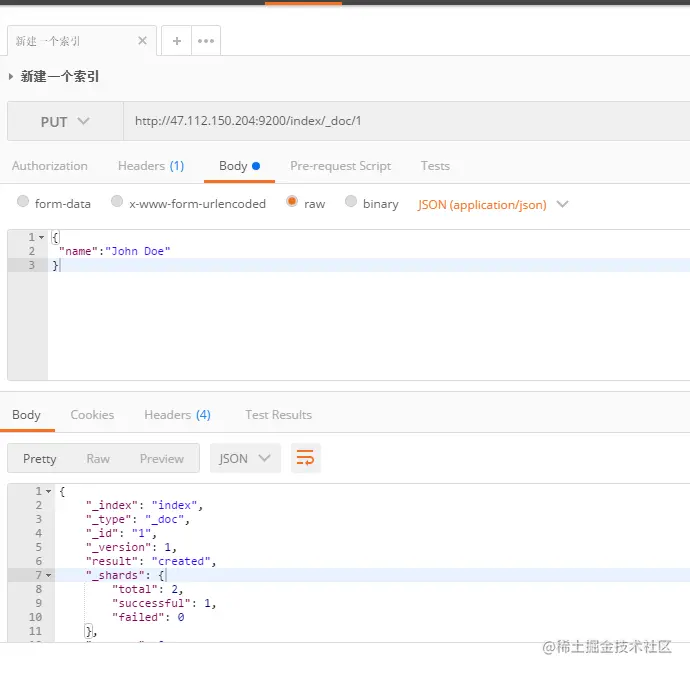
Task: Open the PUT method dropdown
Action: [x=65, y=121]
